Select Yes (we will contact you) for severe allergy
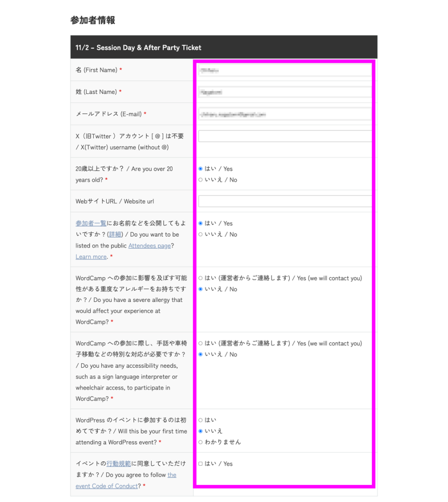 point(200,278)
